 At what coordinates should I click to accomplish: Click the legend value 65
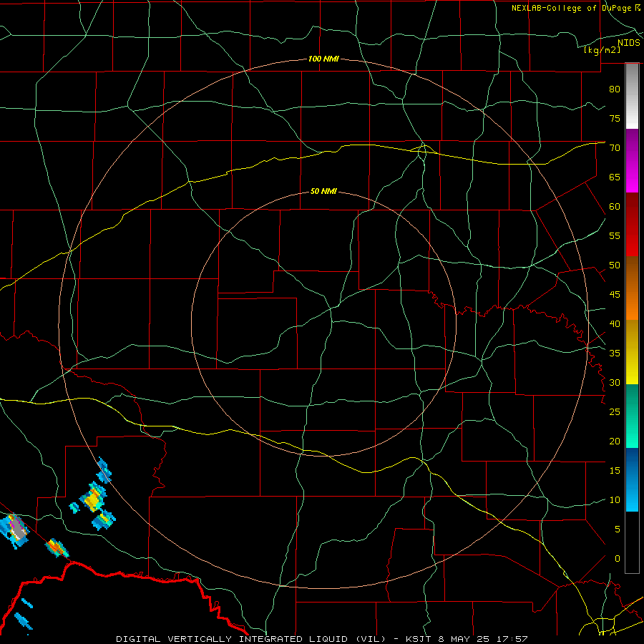click(615, 177)
